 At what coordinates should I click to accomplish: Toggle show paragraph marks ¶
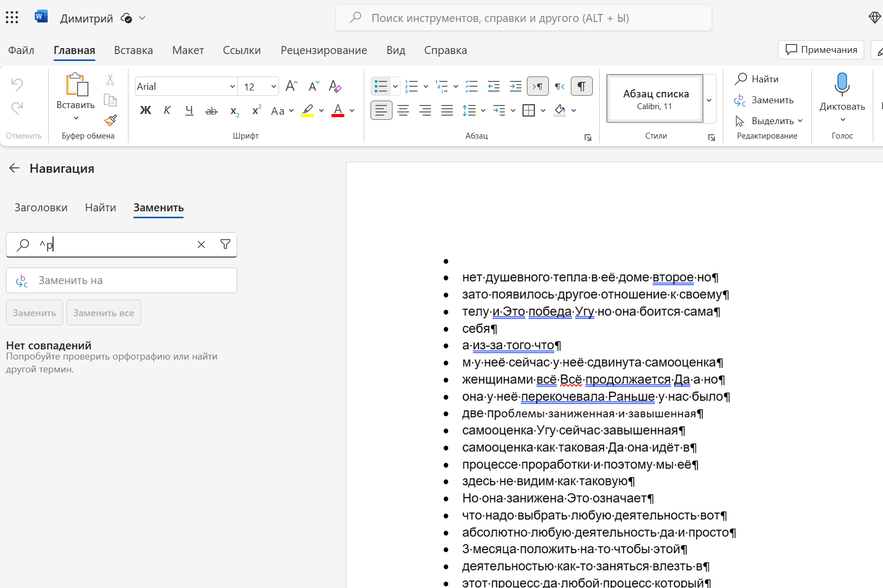pyautogui.click(x=582, y=86)
